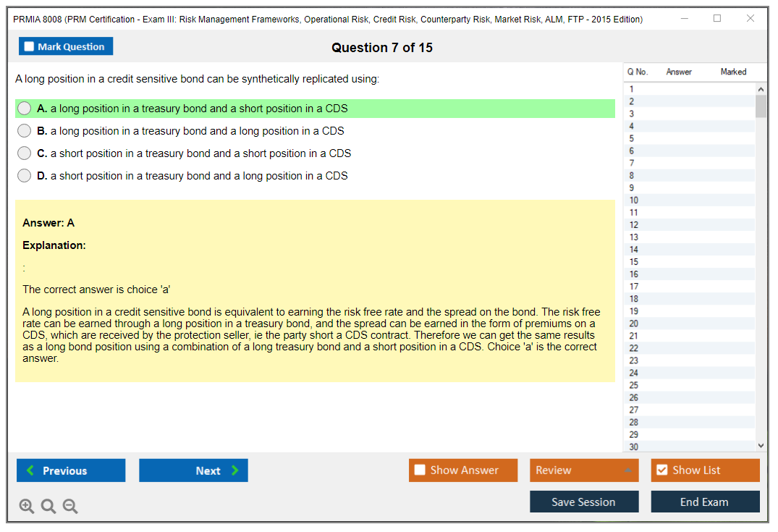Click the zoom out magnifier icon
Viewport: 778px width, 532px height.
[70, 507]
